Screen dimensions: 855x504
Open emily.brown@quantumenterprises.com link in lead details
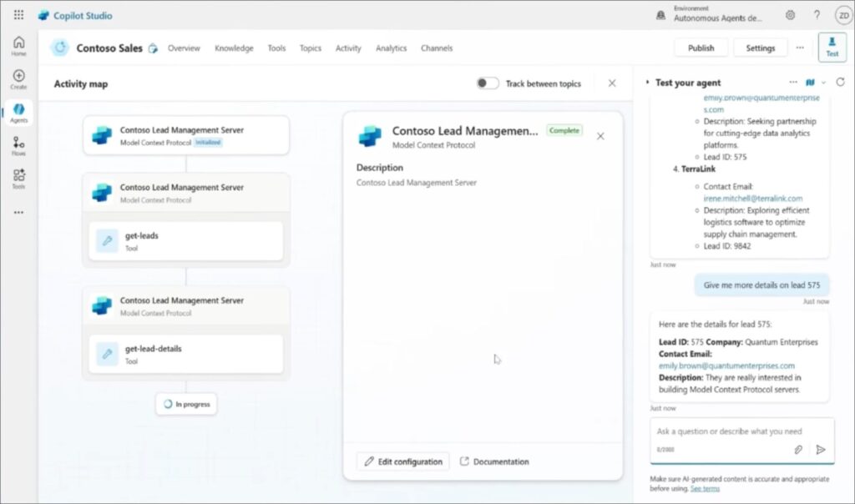[726, 365]
